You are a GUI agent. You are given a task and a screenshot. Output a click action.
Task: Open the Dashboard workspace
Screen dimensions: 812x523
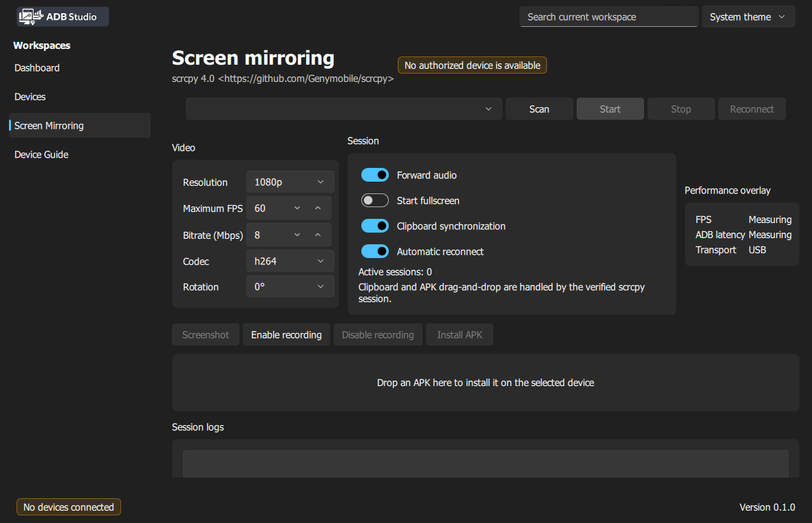tap(80, 68)
